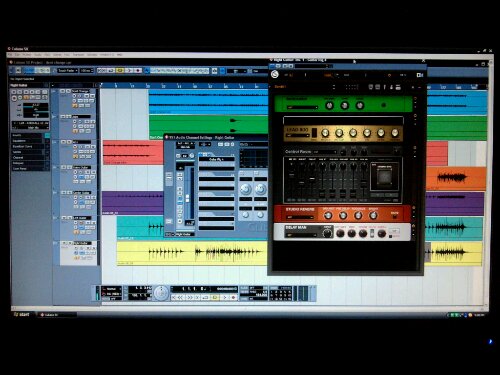500x375 pixels.
Task: Open the Edit menu in Cubase
Action: click(17, 55)
